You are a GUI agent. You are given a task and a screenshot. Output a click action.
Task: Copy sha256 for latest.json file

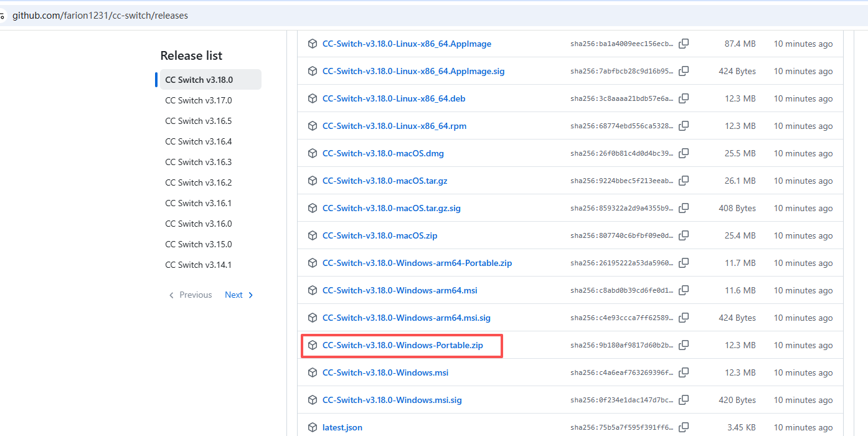[x=684, y=427]
